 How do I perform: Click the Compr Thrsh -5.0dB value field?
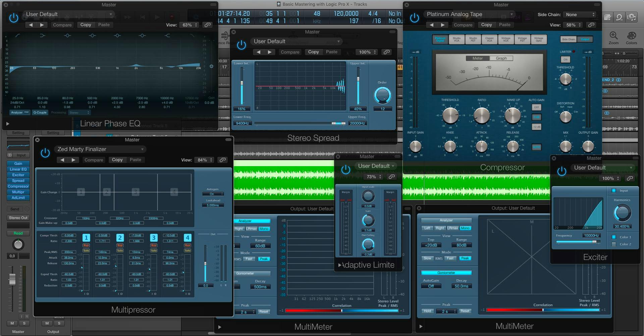tap(69, 235)
